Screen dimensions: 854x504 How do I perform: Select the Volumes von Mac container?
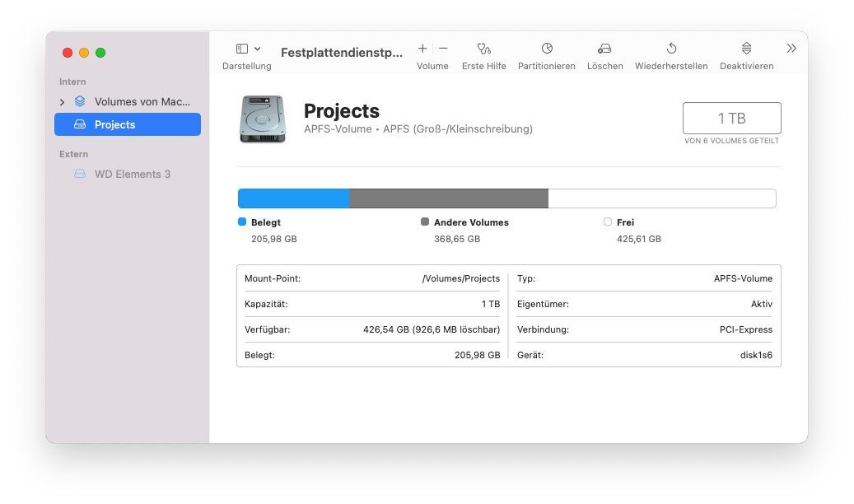point(142,101)
